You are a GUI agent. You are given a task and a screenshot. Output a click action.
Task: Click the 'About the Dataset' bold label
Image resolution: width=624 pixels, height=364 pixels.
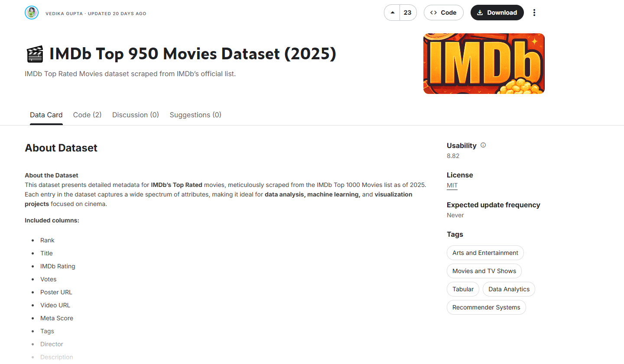point(52,175)
